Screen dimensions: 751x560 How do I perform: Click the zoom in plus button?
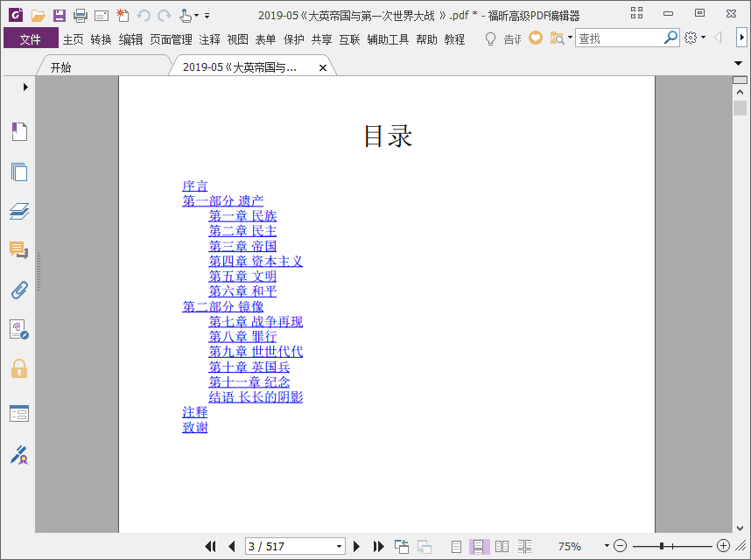tap(723, 546)
